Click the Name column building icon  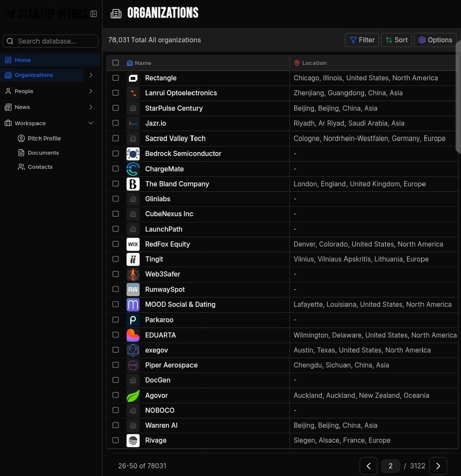tap(129, 63)
